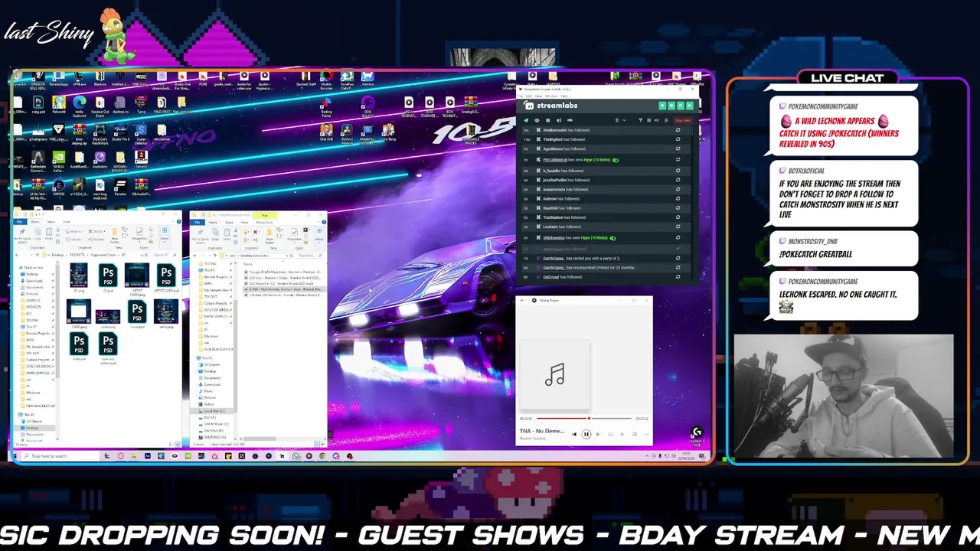
Task: Pause the alert queue in Streamlabs
Action: point(648,120)
